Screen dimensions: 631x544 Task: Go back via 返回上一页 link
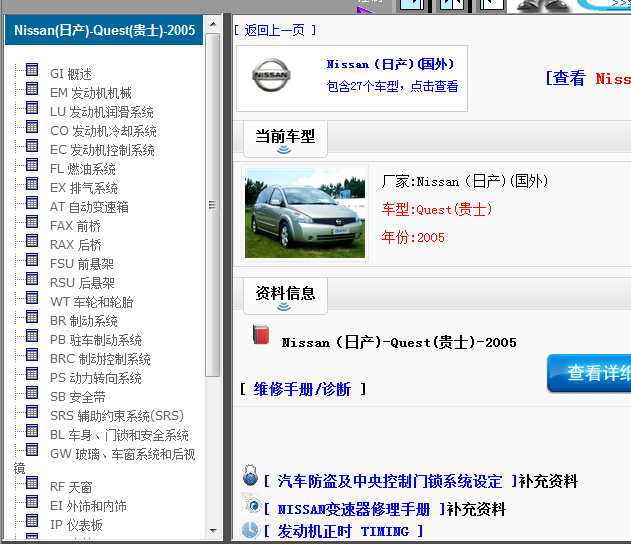(275, 30)
